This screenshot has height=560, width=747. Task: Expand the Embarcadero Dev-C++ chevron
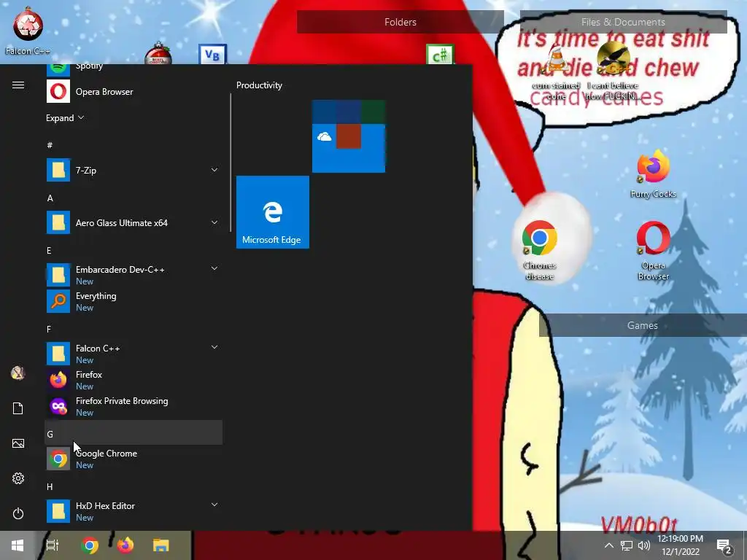coord(214,268)
